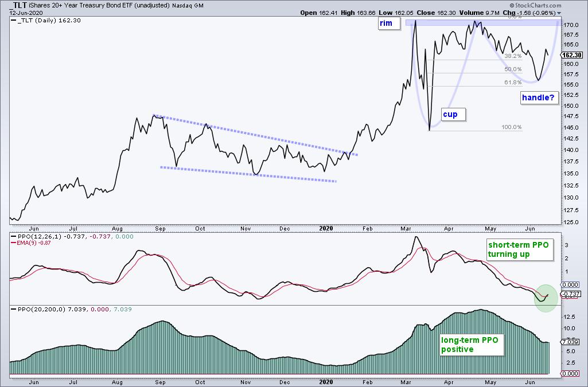The height and width of the screenshot is (387, 588).
Task: Click the blue rim resistance zone rectangle
Action: tap(484, 22)
